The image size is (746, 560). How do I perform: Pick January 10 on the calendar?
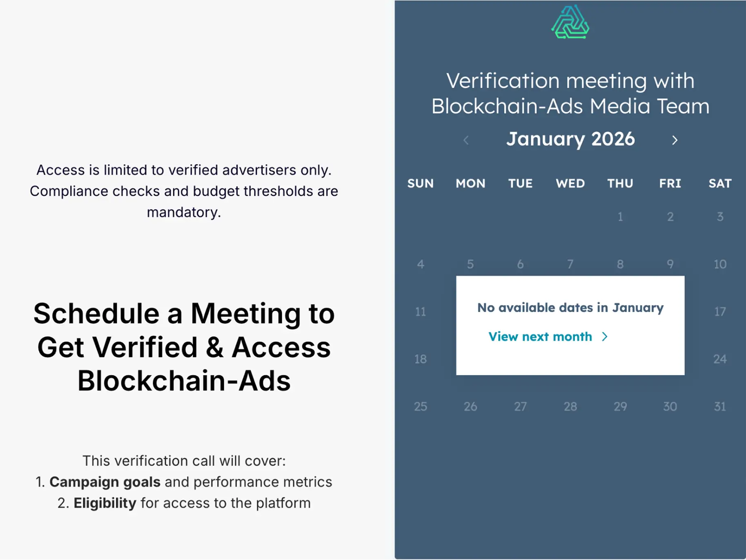[x=720, y=264]
